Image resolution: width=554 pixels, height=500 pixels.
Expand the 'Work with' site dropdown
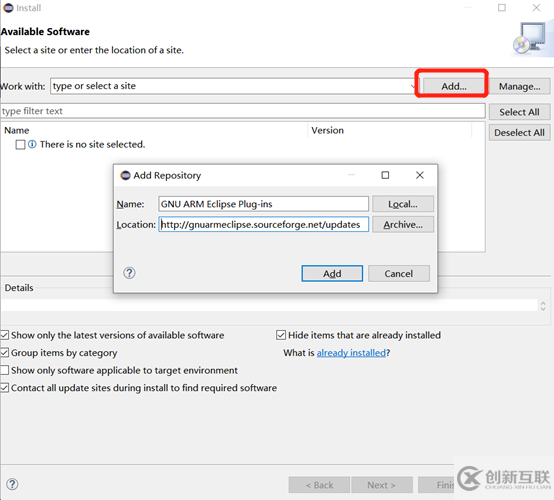413,86
